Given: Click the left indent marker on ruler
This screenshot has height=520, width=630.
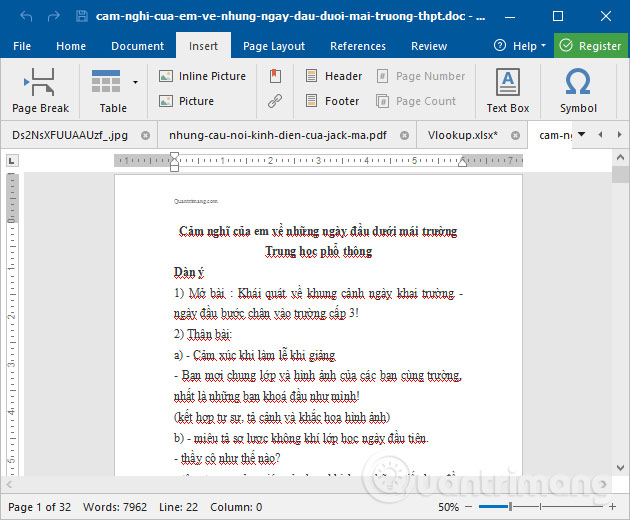Looking at the screenshot, I should (x=174, y=162).
